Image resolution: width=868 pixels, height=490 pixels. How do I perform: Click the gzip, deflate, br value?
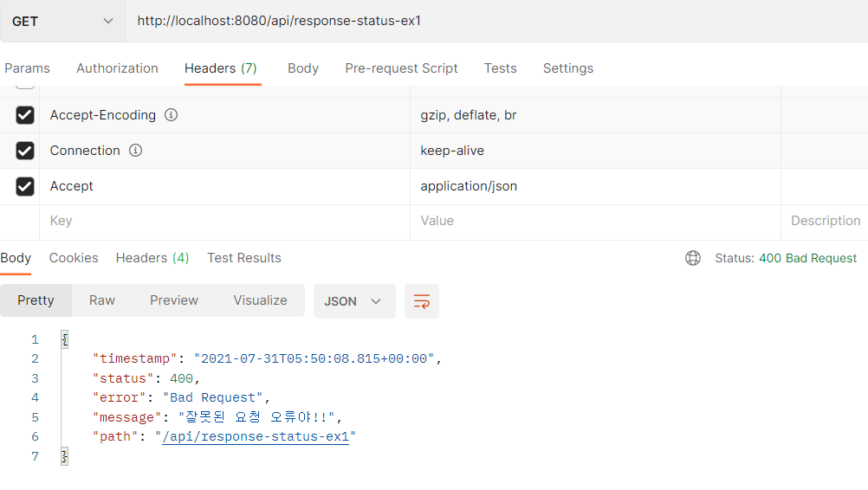(x=469, y=115)
